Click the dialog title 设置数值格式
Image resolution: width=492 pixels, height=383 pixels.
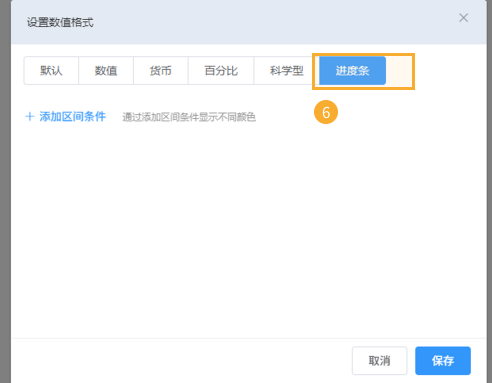point(60,22)
